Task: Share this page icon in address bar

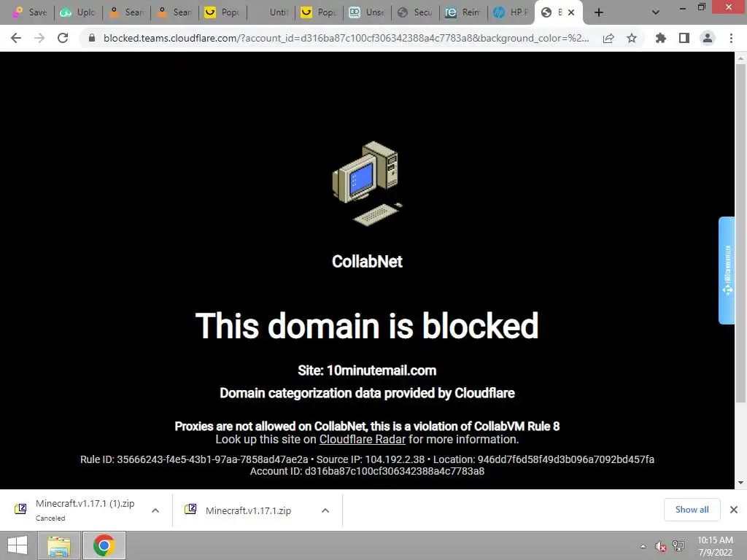Action: [608, 38]
